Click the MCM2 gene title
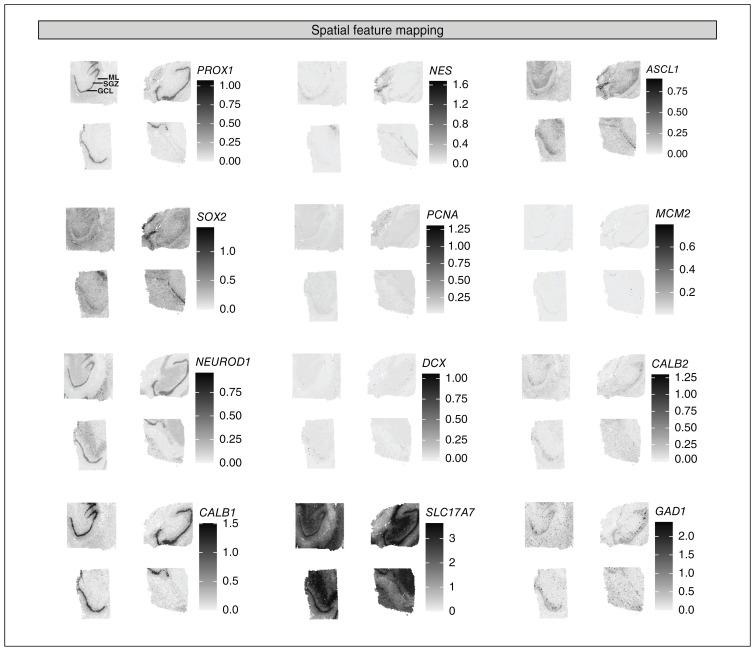Screen dimensions: 755x651 [x=669, y=216]
